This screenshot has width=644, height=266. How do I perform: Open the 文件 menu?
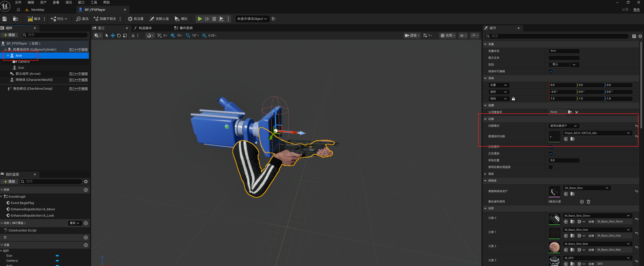click(x=18, y=3)
